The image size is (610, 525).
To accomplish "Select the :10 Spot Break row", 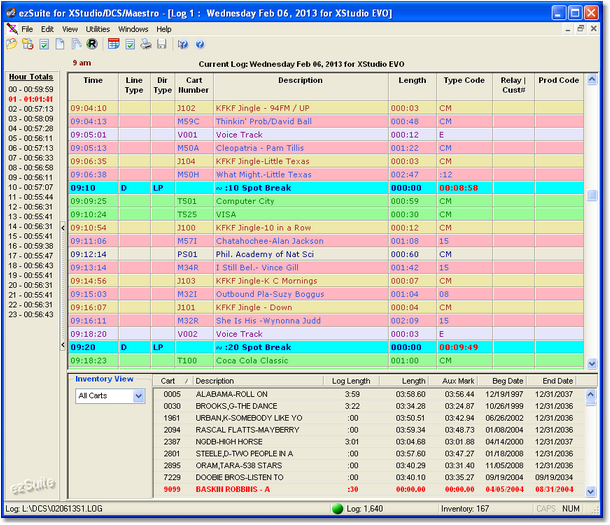I will click(x=326, y=188).
